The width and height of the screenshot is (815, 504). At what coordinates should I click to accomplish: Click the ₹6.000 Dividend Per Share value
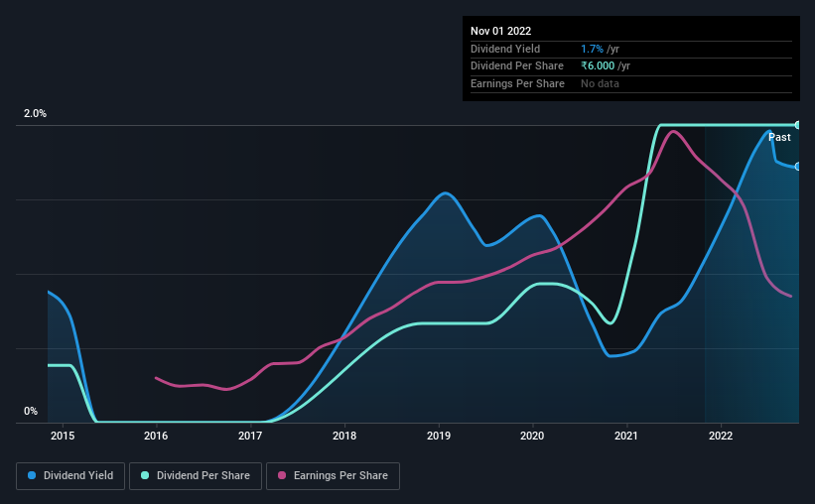[598, 66]
